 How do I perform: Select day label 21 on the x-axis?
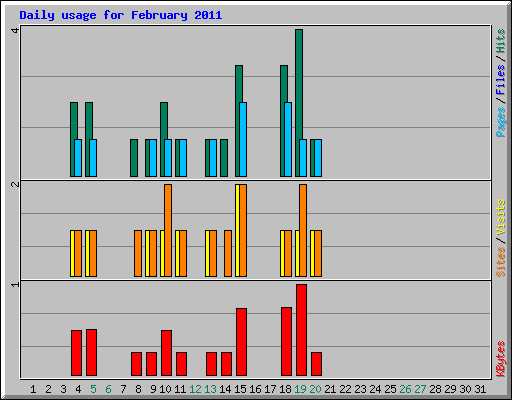tap(330, 389)
